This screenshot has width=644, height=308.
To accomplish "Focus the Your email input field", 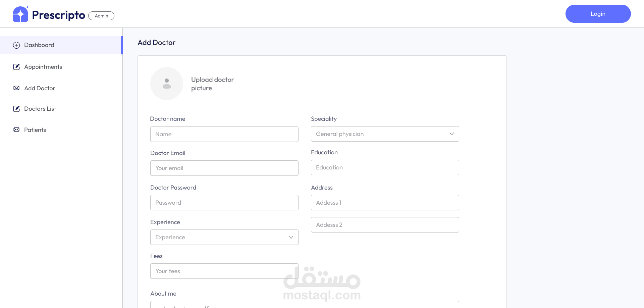I will 224,168.
